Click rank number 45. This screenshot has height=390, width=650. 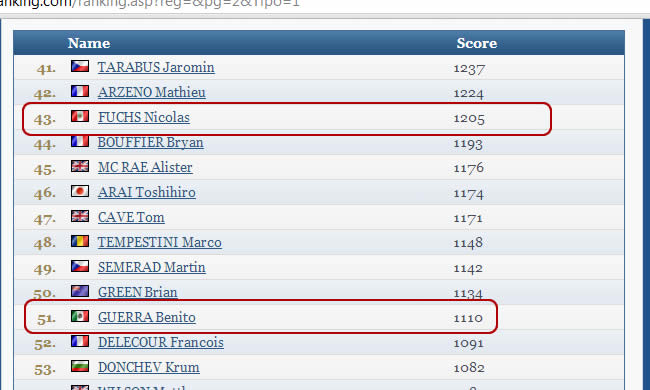45,169
